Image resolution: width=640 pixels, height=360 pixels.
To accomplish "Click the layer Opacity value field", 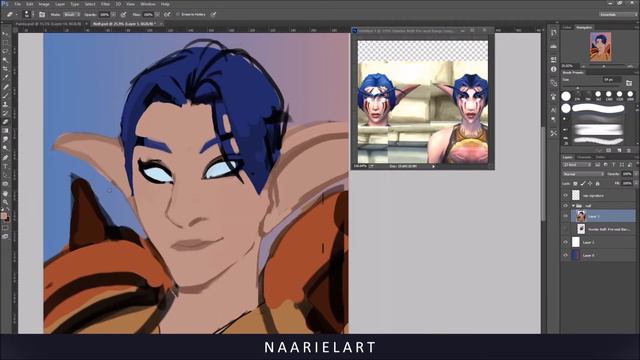I will coord(627,174).
